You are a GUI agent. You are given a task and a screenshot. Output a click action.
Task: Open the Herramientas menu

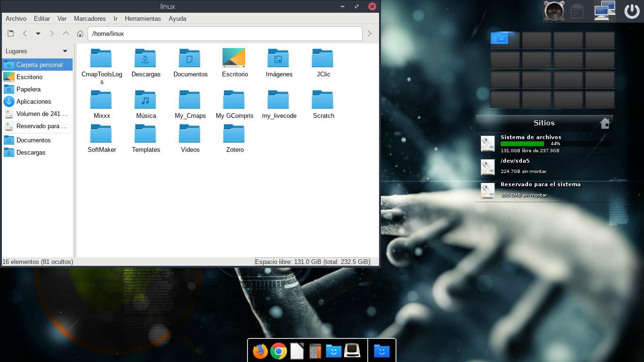click(x=143, y=19)
